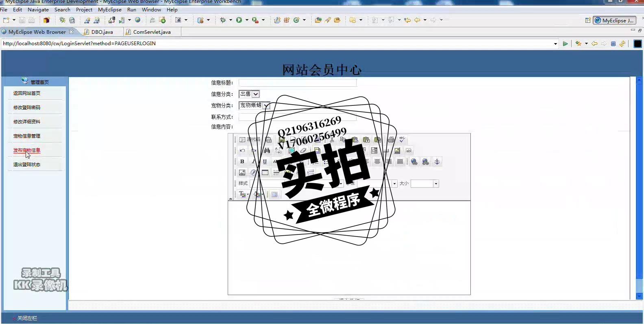
Task: Click the Insert Link globe icon
Action: (414, 162)
